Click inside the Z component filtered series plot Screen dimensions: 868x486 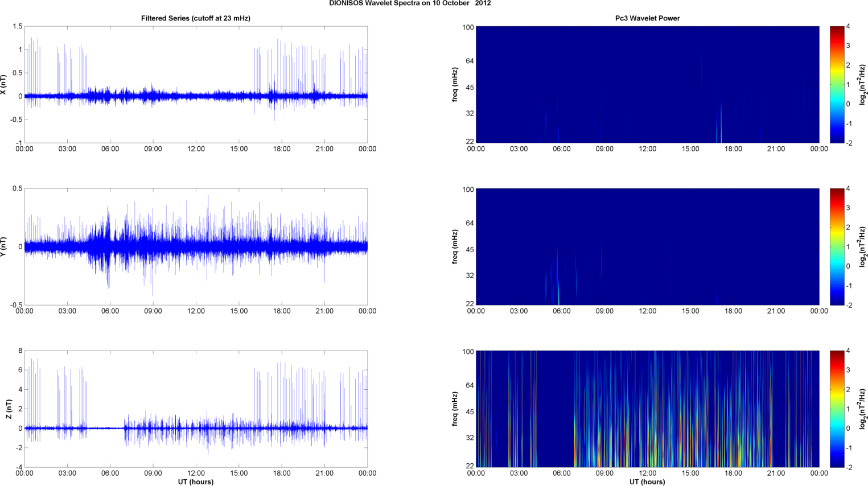pyautogui.click(x=196, y=409)
